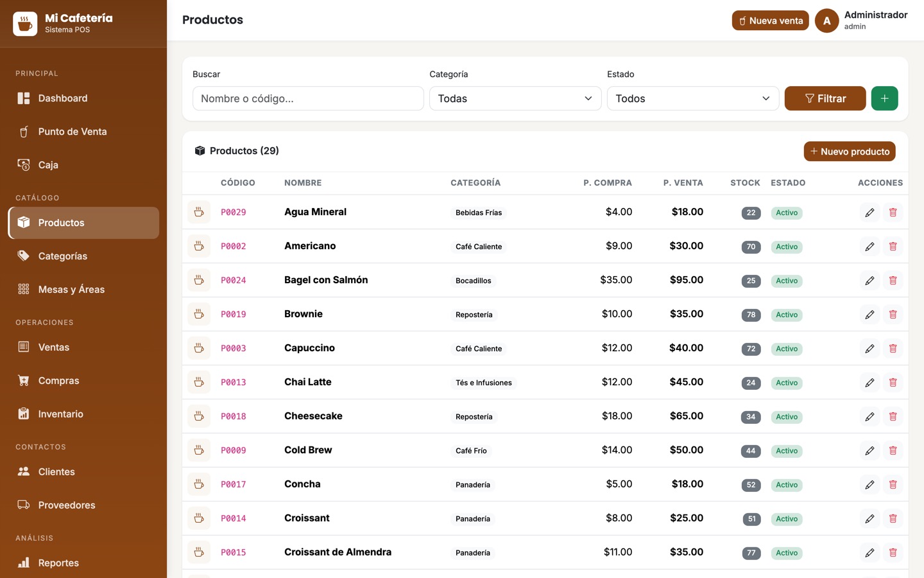Click the administrator avatar circle
The width and height of the screenshot is (924, 578).
click(826, 21)
